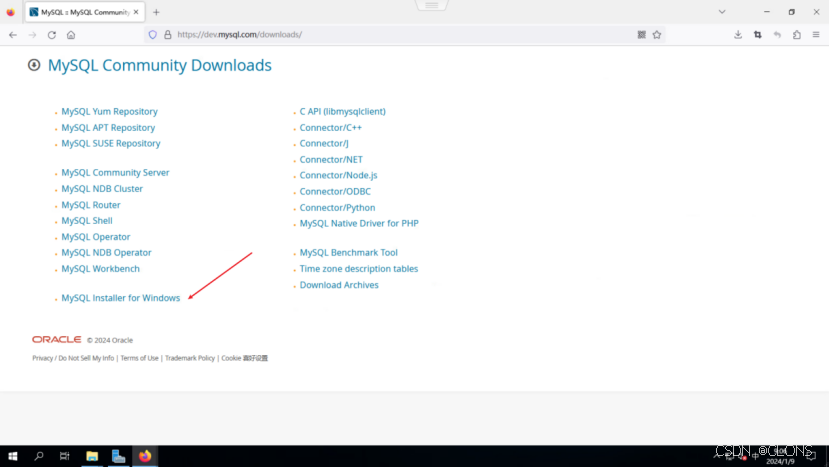Open MySQL NDB Cluster link

coord(102,189)
